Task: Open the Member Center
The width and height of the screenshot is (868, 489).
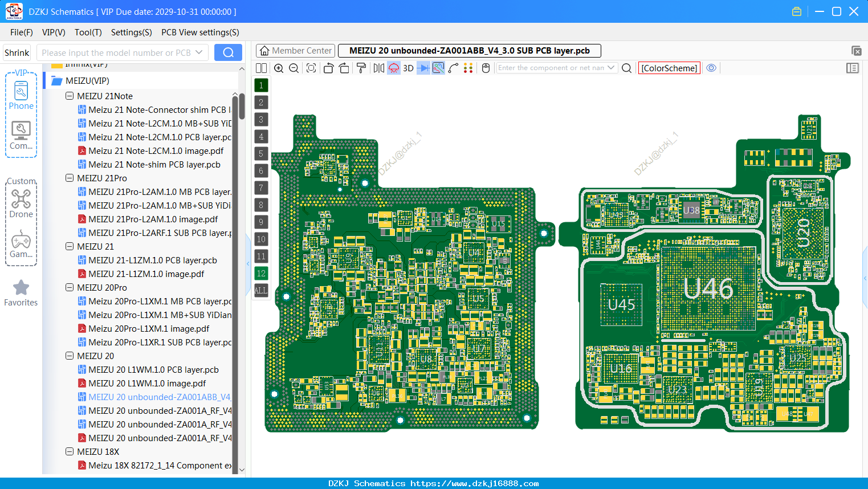Action: (x=295, y=51)
